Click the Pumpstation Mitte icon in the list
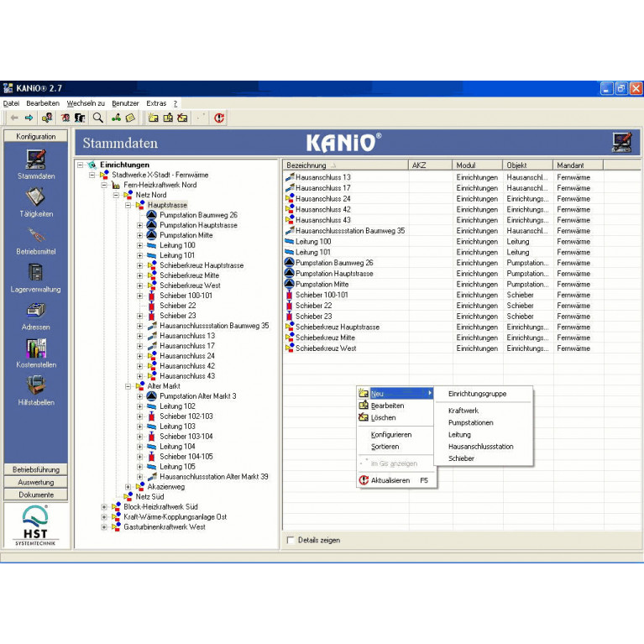644x644 pixels. pos(290,284)
